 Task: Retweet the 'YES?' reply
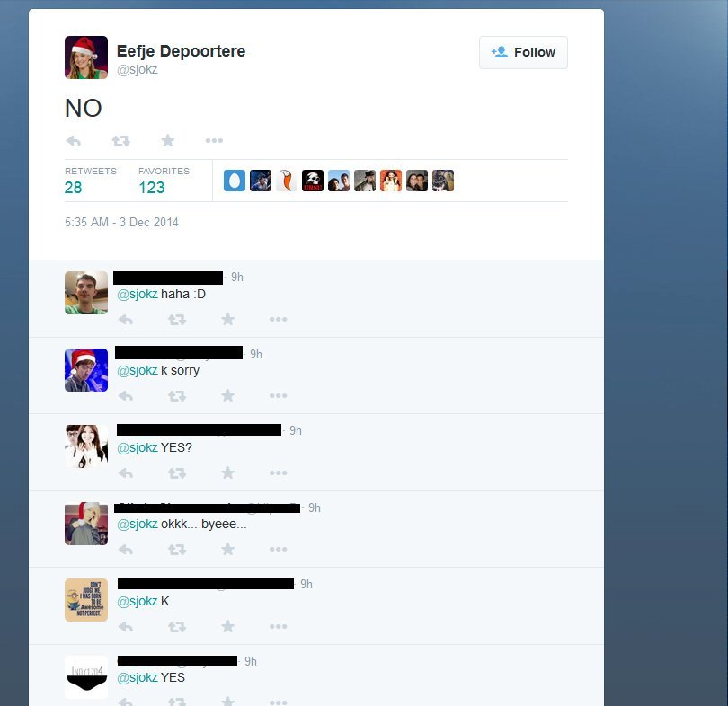176,473
